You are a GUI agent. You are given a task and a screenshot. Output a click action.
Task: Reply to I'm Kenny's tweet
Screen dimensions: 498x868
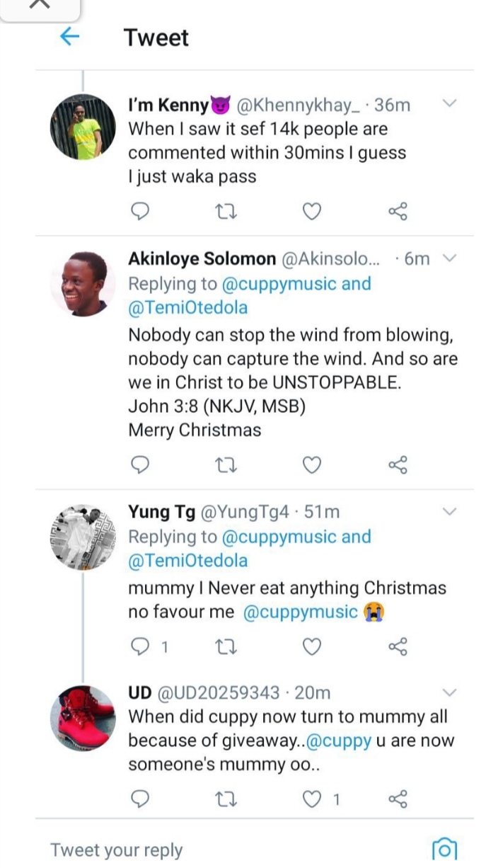(141, 211)
